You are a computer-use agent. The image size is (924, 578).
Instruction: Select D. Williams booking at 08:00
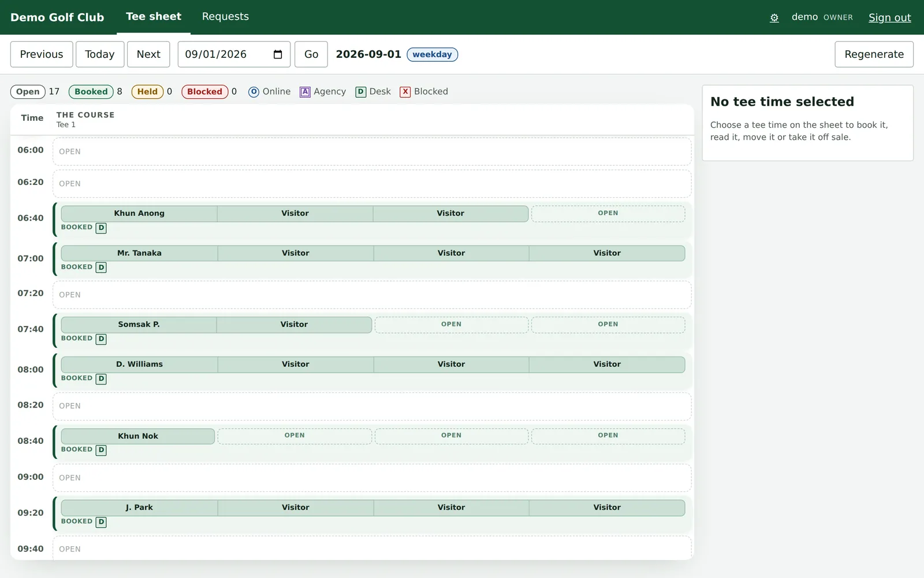(139, 365)
